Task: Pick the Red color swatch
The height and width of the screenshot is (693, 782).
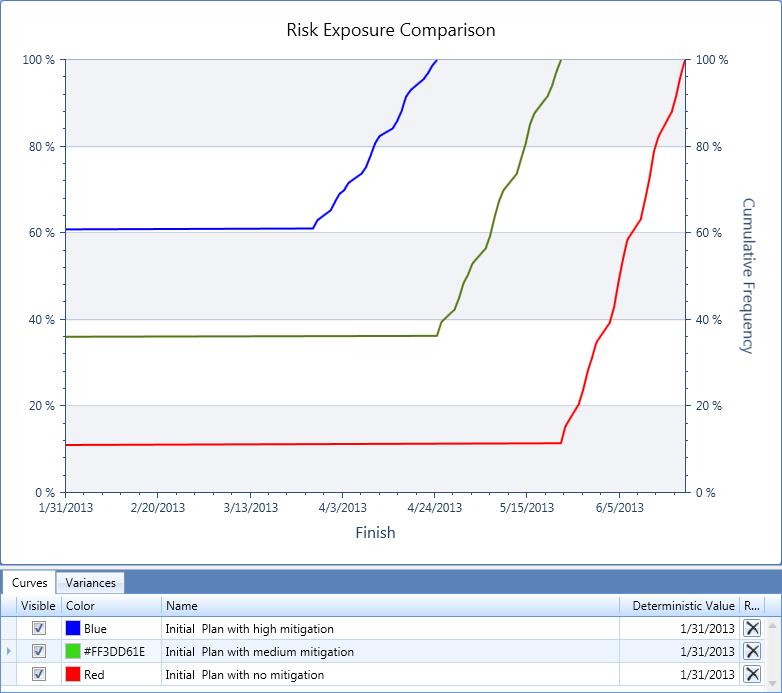Action: (x=72, y=674)
